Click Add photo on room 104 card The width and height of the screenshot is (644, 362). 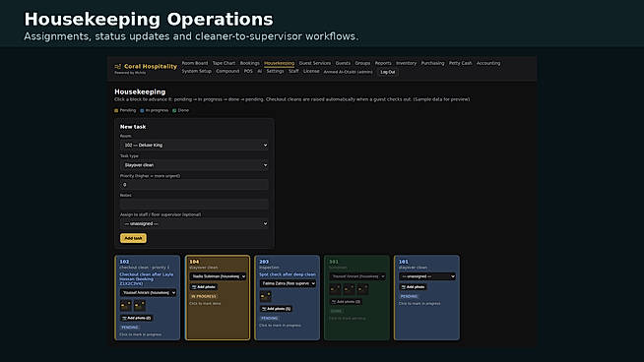(x=204, y=287)
